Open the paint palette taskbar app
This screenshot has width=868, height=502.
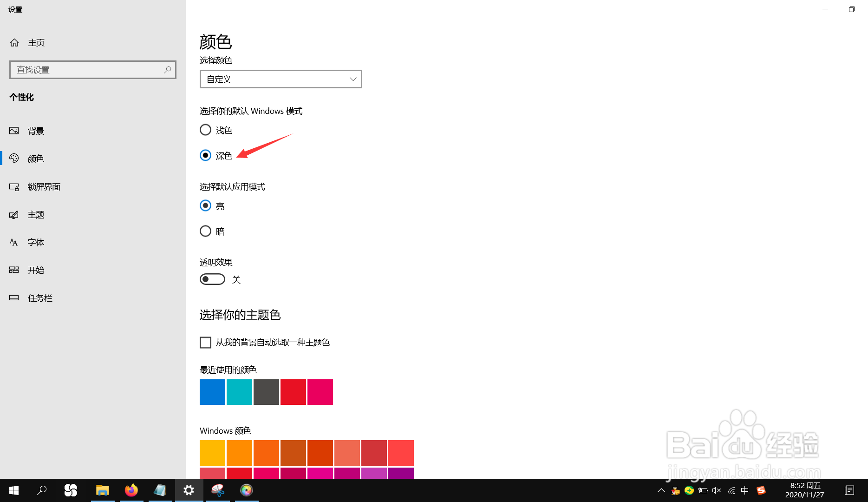[x=218, y=490]
